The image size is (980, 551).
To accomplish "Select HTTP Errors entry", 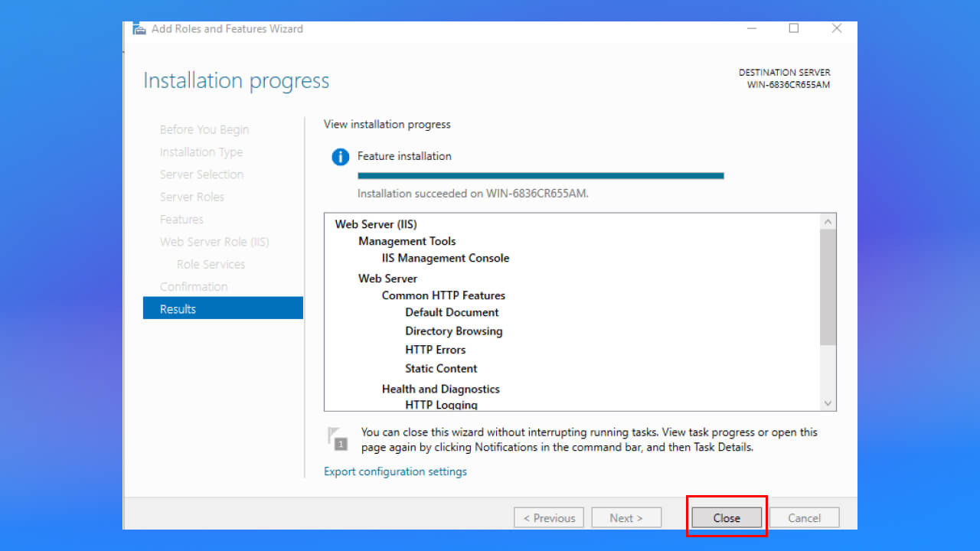I will (436, 350).
